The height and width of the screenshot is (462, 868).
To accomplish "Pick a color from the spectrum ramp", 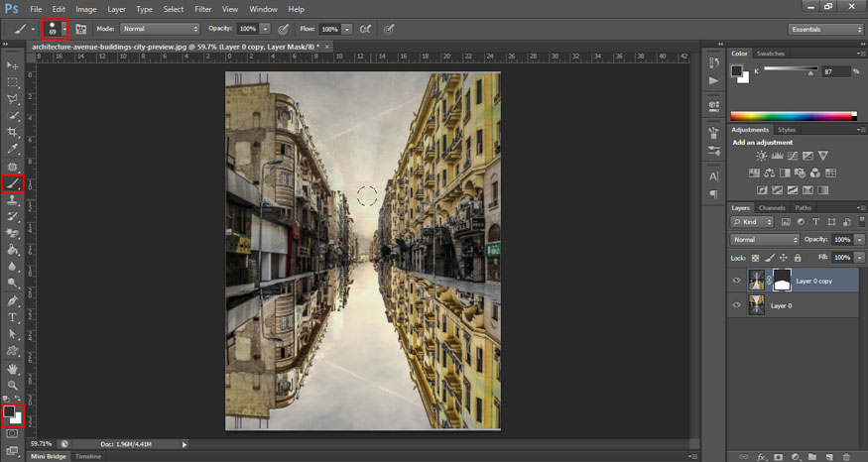I will tap(793, 116).
